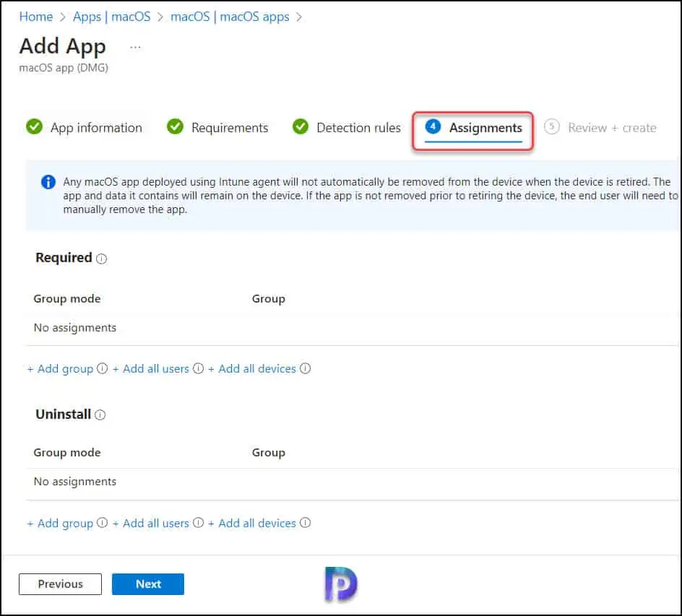This screenshot has height=616, width=682.
Task: Open info icon beside Required Add all devices
Action: pos(306,368)
